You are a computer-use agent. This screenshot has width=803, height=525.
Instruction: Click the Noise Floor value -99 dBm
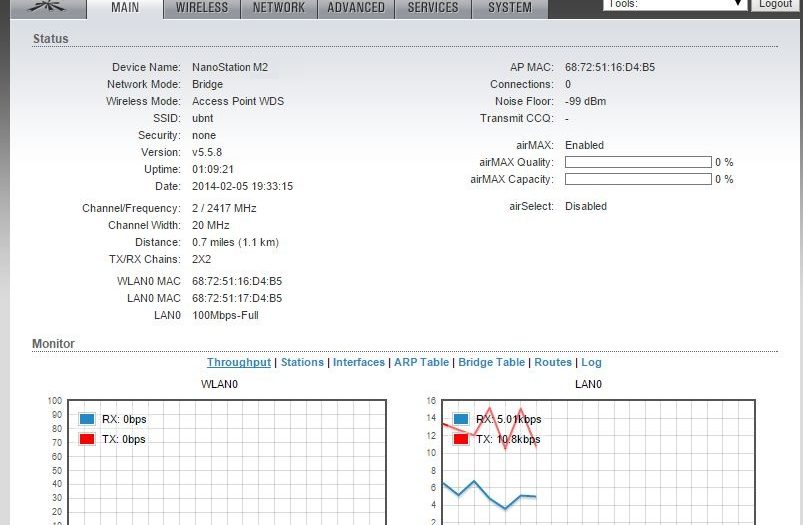click(x=585, y=101)
